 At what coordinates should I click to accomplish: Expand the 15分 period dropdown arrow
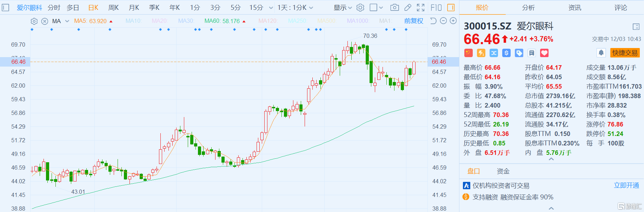coord(271,8)
